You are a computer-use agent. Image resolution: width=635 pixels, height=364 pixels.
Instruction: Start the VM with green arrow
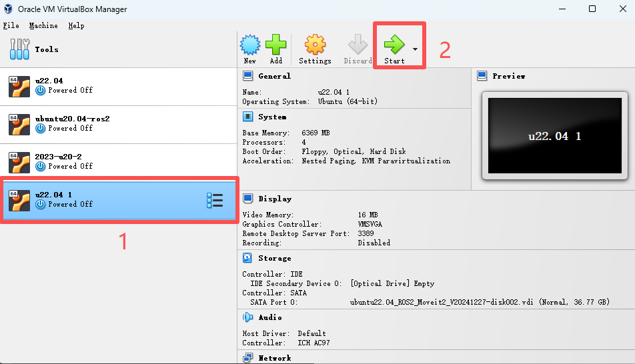coord(394,45)
